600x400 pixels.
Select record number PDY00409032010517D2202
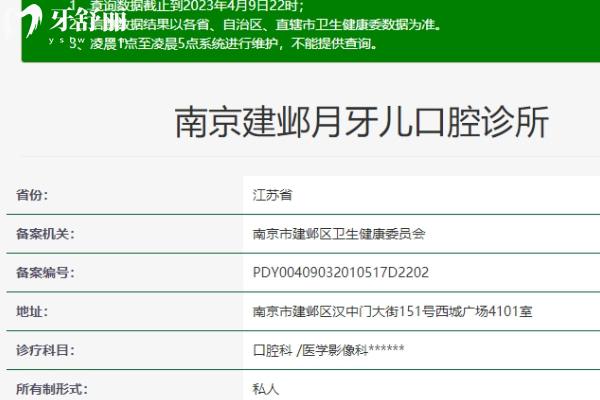tap(341, 273)
